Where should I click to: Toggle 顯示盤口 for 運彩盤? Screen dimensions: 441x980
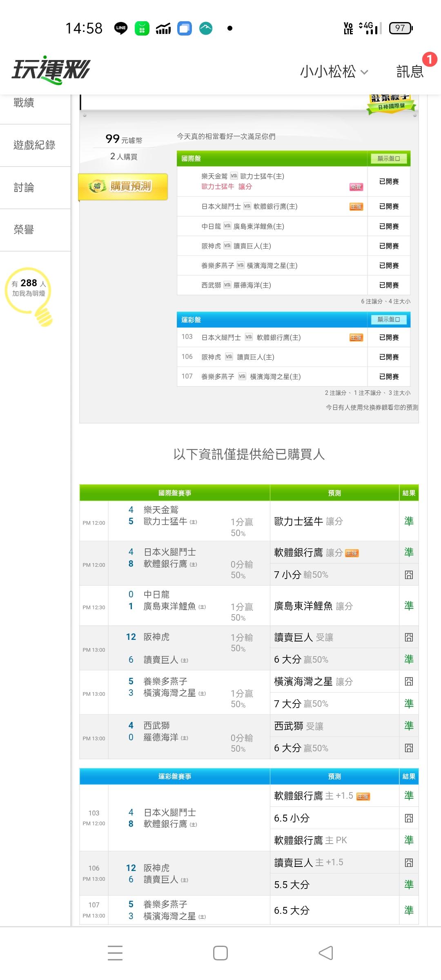pyautogui.click(x=388, y=320)
